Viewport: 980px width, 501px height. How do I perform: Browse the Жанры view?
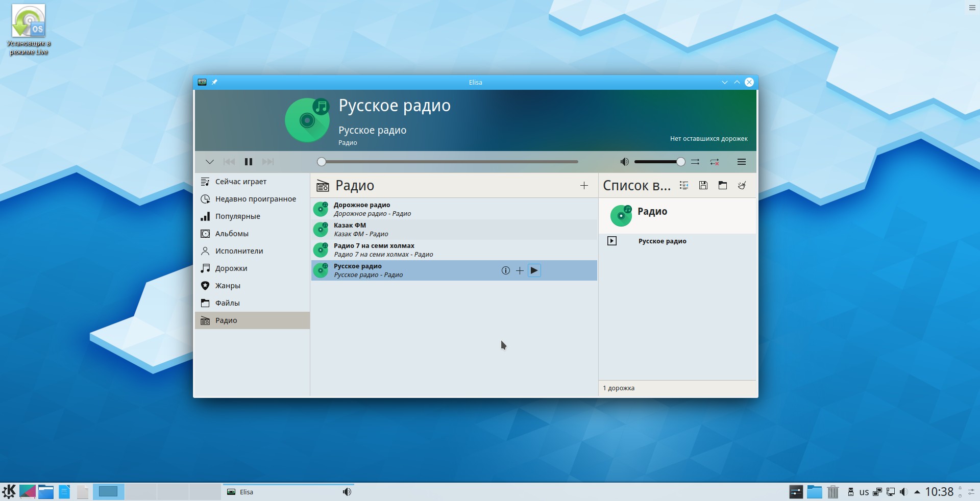click(252, 286)
